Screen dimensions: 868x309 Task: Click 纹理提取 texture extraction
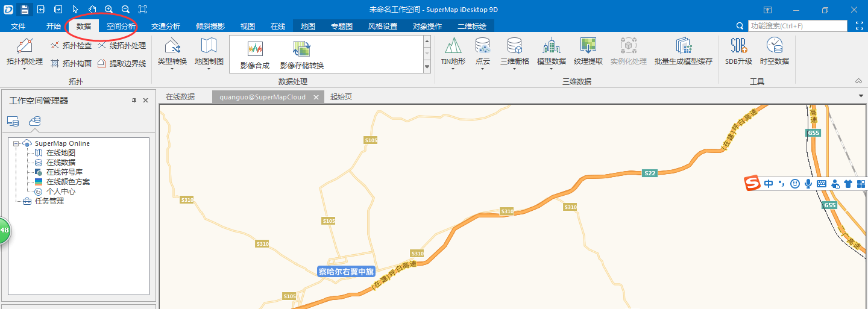pos(588,52)
